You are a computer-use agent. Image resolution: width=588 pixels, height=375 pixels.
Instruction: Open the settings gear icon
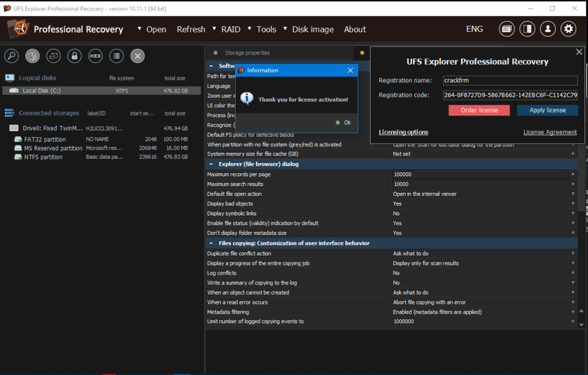point(568,29)
